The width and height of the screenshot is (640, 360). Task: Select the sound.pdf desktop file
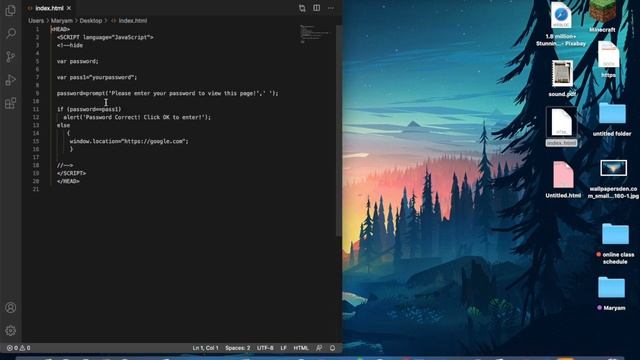(x=562, y=78)
